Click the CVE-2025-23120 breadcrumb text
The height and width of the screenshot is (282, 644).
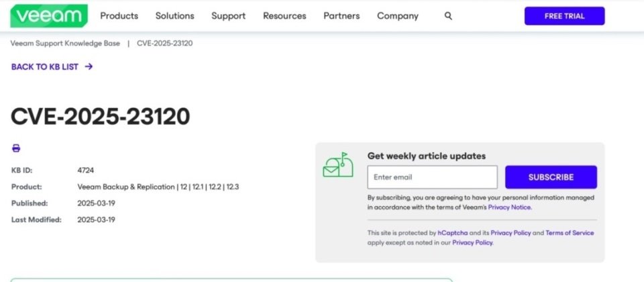click(165, 43)
